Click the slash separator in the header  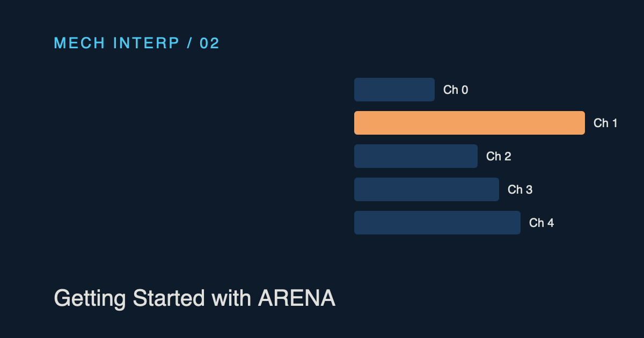pyautogui.click(x=189, y=43)
